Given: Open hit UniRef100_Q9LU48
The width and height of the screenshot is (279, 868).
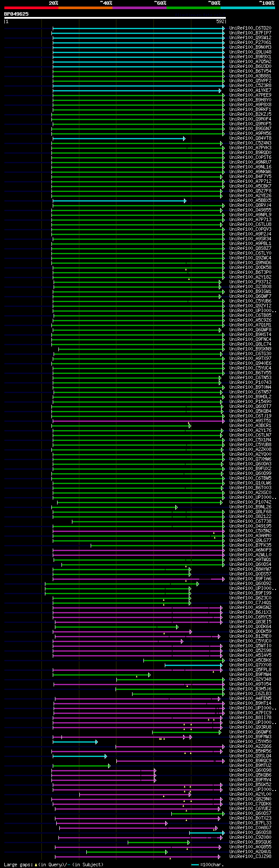Looking at the screenshot, I should click(250, 52).
